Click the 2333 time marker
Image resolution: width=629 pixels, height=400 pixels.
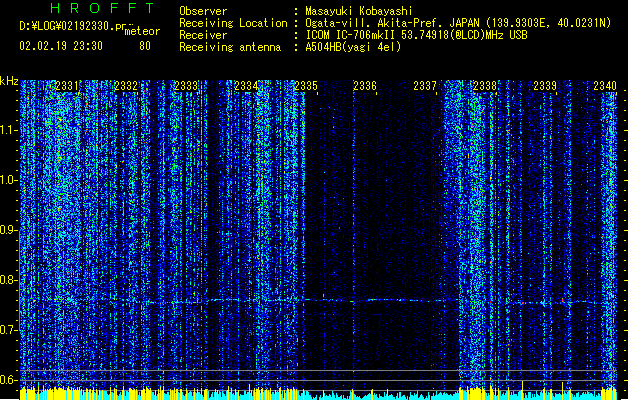[186, 86]
